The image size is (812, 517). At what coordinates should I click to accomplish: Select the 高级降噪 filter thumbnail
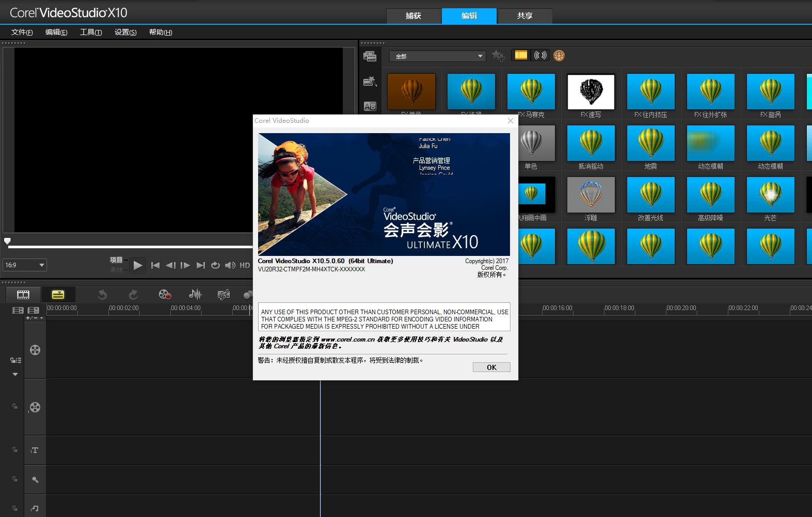click(x=711, y=195)
